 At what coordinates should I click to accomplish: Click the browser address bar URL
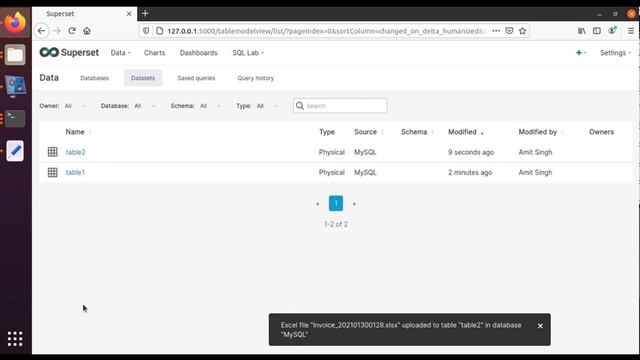[327, 31]
